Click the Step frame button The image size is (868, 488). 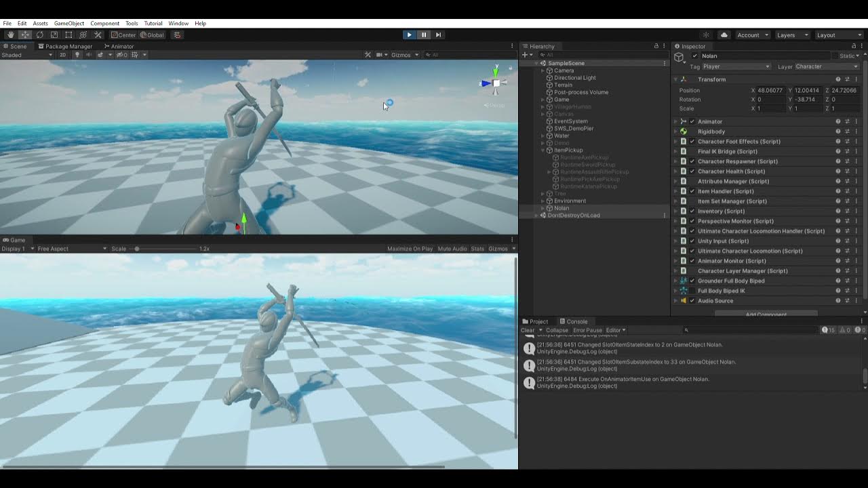[x=438, y=35]
